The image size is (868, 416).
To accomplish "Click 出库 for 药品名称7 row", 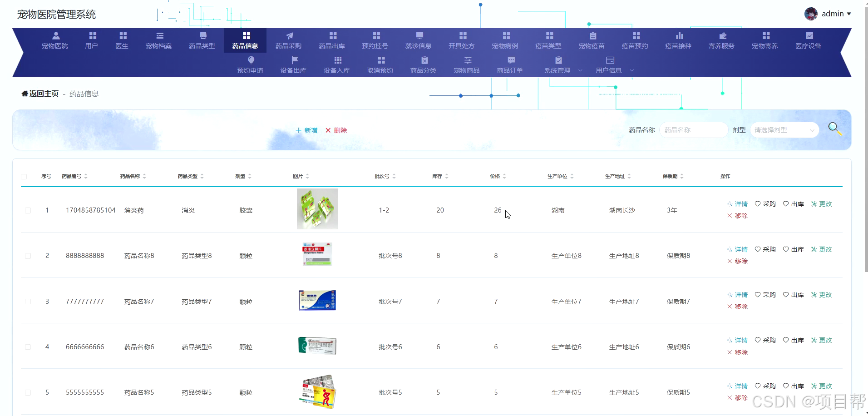I will (x=794, y=295).
